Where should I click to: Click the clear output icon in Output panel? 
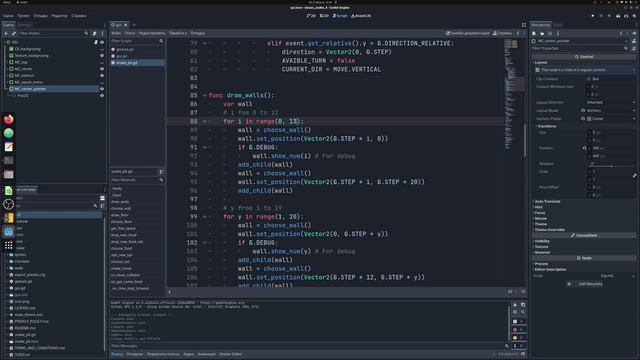click(x=515, y=304)
